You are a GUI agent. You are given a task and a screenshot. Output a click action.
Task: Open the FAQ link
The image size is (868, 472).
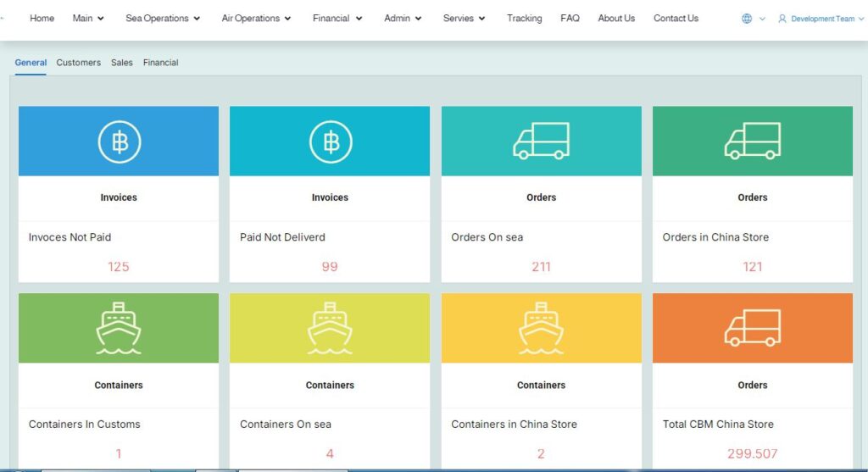[570, 18]
